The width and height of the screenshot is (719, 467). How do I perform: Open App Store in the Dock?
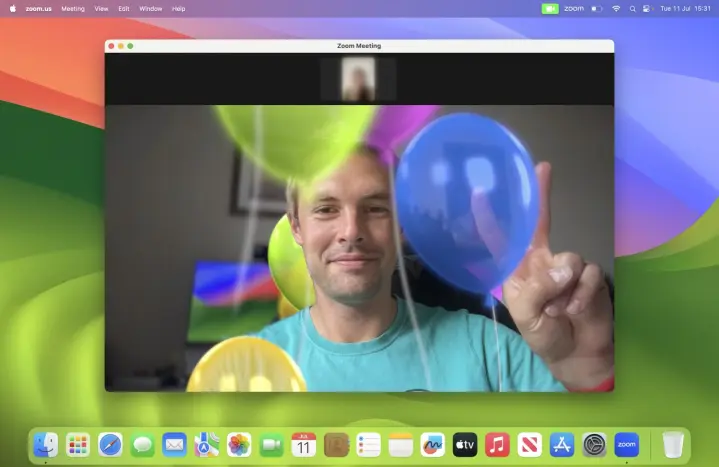click(562, 445)
